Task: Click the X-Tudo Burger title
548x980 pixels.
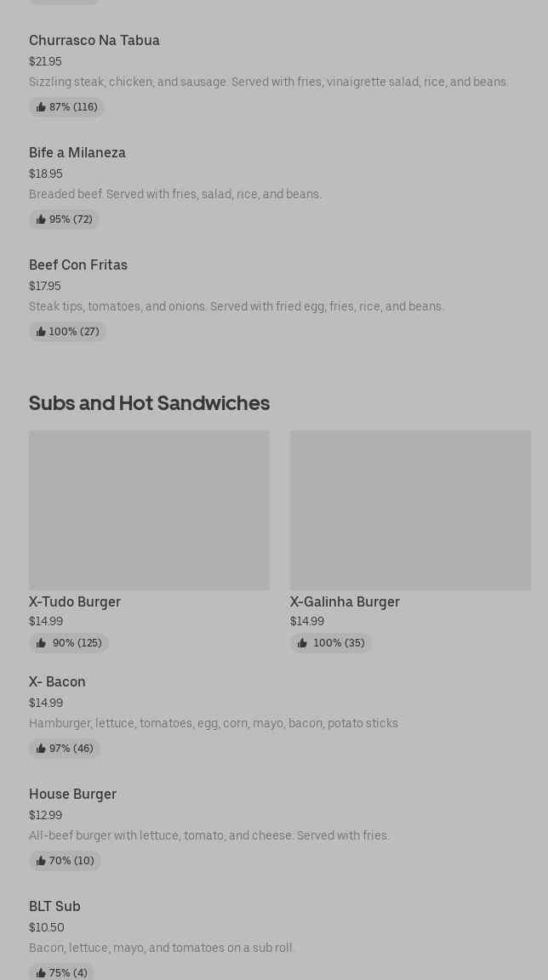Action: click(x=75, y=601)
